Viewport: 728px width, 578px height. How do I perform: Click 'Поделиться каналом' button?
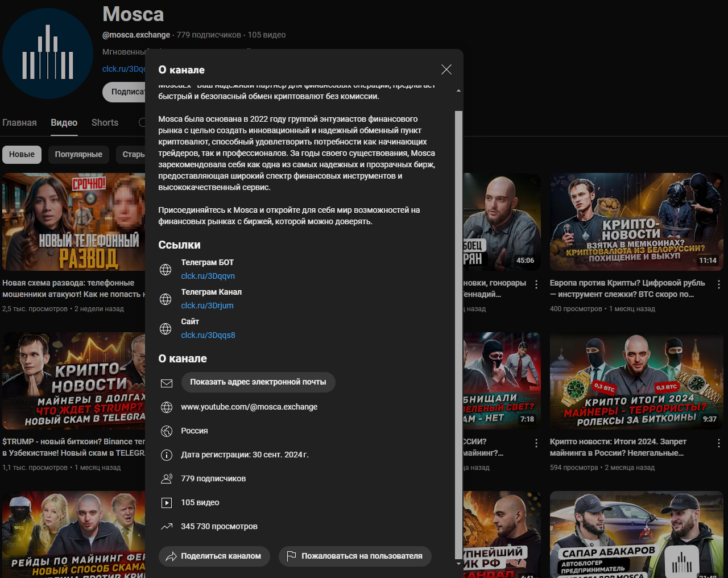[213, 556]
